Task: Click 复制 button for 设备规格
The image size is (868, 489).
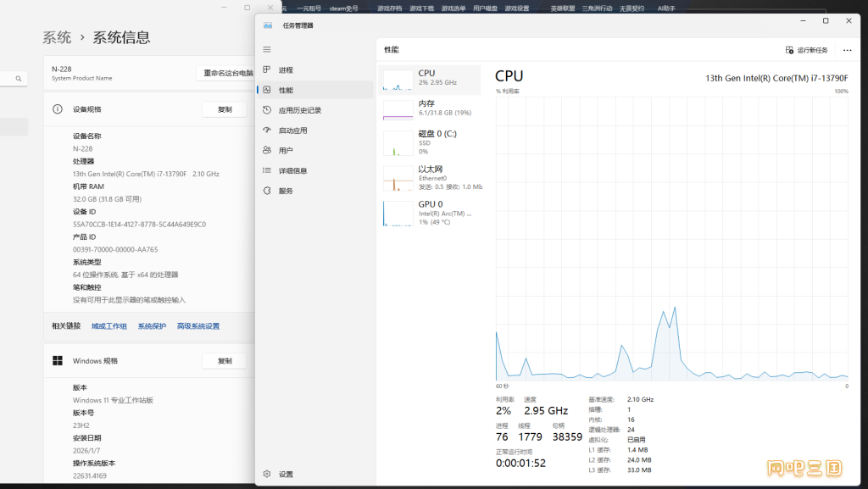Action: (225, 109)
